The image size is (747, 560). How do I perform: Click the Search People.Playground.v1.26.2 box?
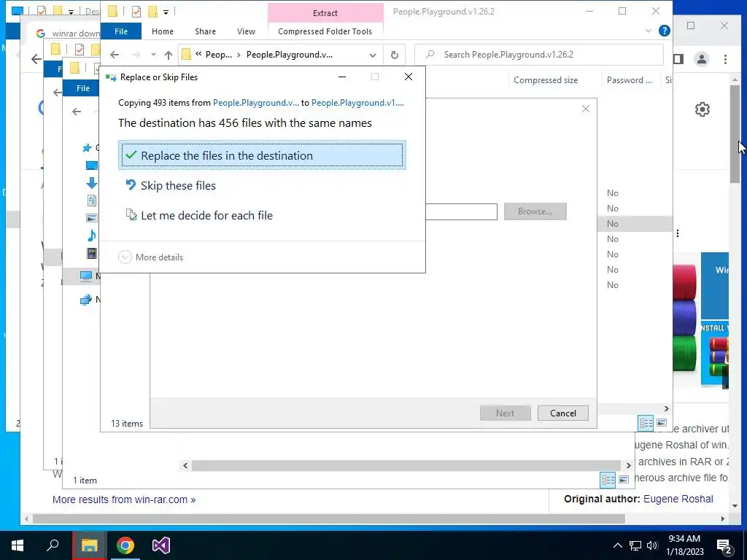pyautogui.click(x=539, y=54)
